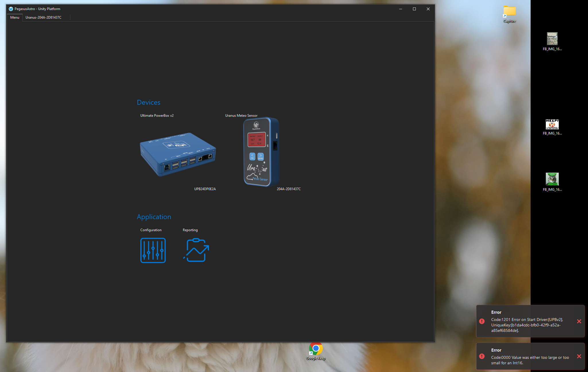Dismiss the Code:1201 driver error notification
588x372 pixels.
pyautogui.click(x=579, y=321)
